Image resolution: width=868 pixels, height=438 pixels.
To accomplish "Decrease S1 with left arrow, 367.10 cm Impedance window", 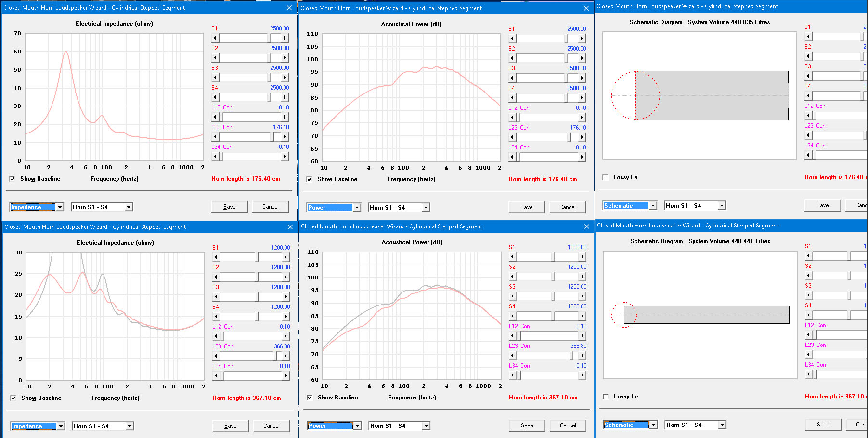I will (x=216, y=257).
